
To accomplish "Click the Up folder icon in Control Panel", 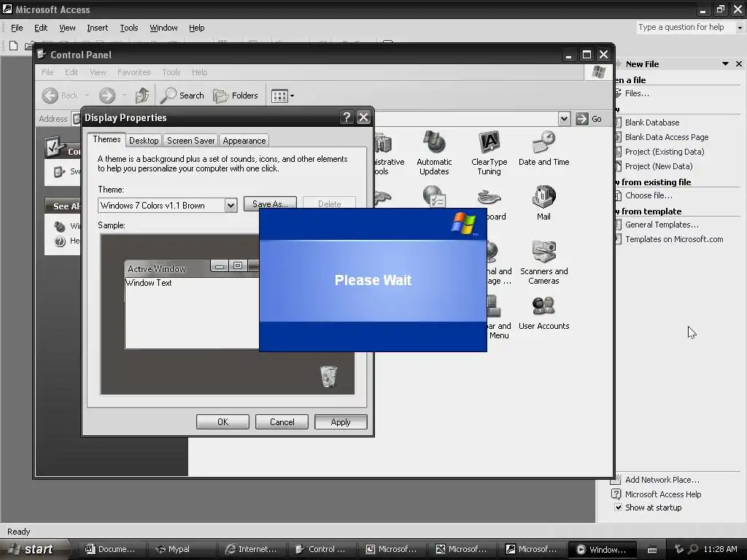I will pos(142,96).
